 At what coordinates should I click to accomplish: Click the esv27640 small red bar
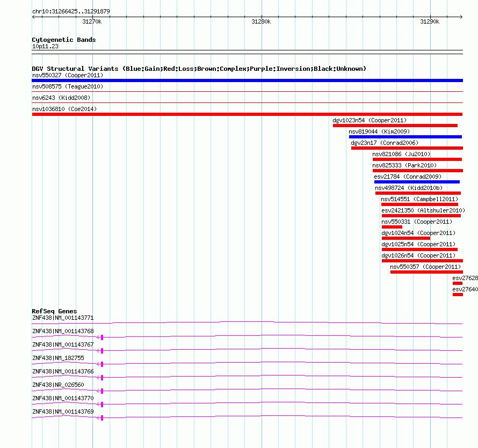pos(458,295)
